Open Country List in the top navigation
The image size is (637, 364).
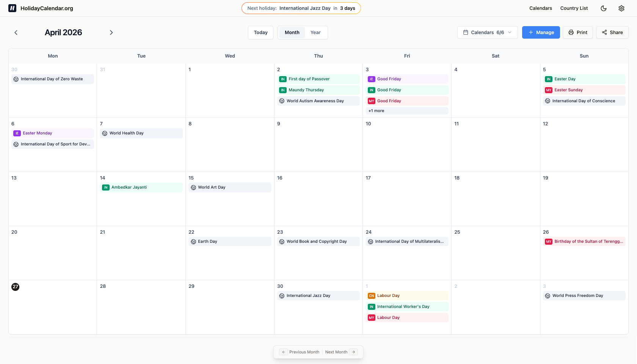point(574,8)
